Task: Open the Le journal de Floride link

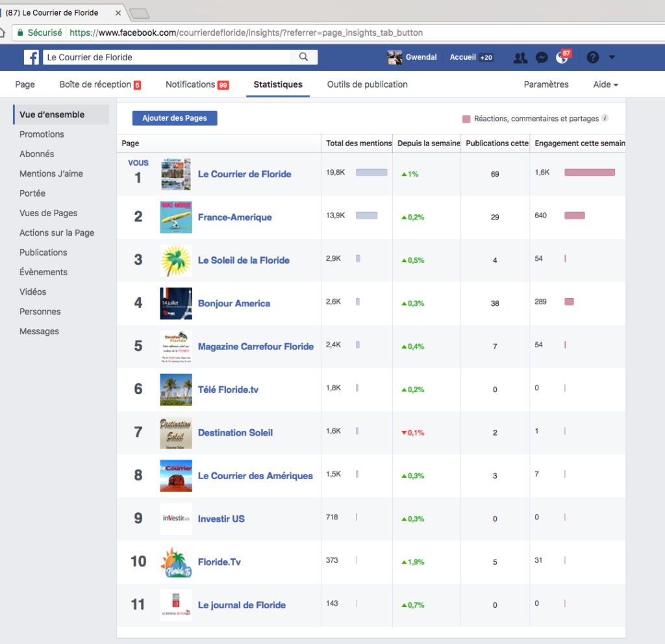Action: 242,606
